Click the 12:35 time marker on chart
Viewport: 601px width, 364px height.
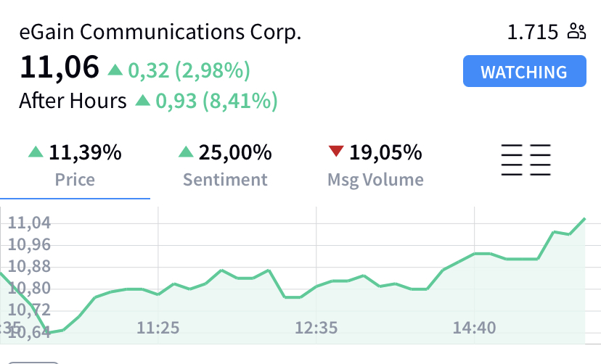(x=316, y=328)
